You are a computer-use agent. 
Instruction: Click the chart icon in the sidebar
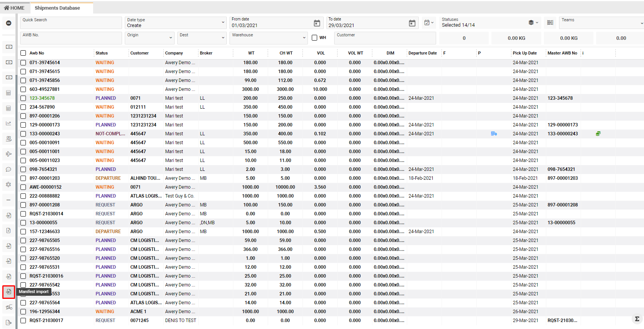(8, 123)
